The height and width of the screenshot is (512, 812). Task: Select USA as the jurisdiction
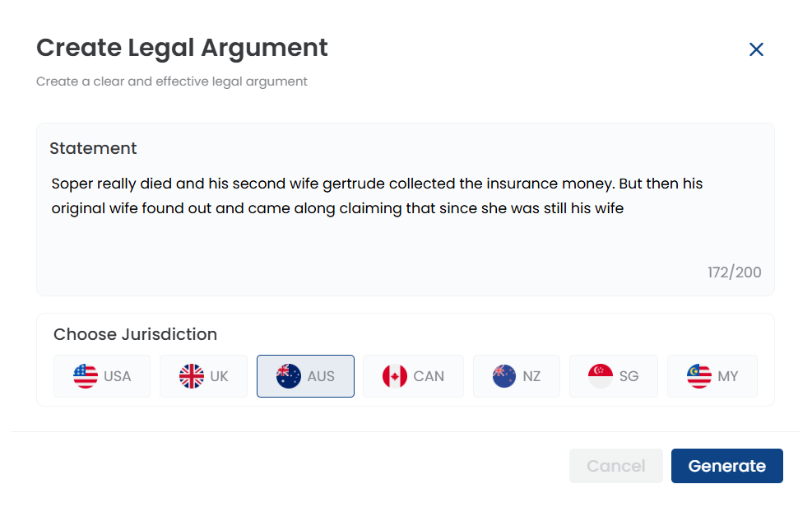click(x=102, y=376)
